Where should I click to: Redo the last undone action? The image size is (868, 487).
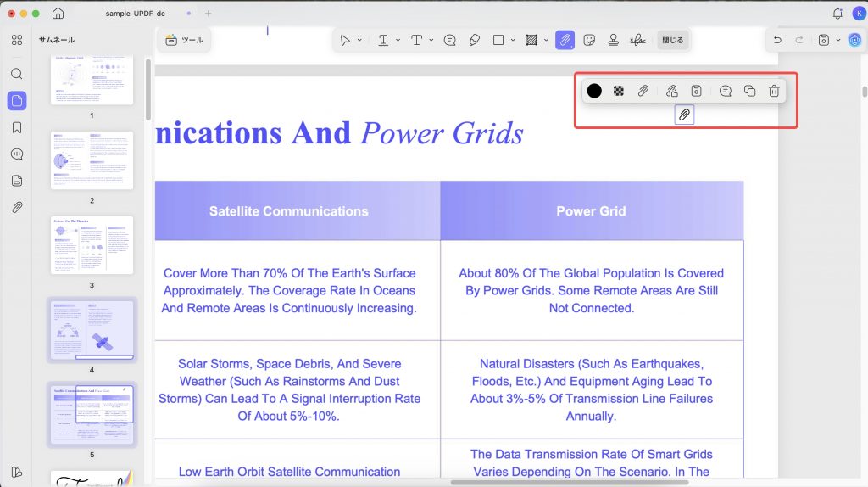coord(799,40)
